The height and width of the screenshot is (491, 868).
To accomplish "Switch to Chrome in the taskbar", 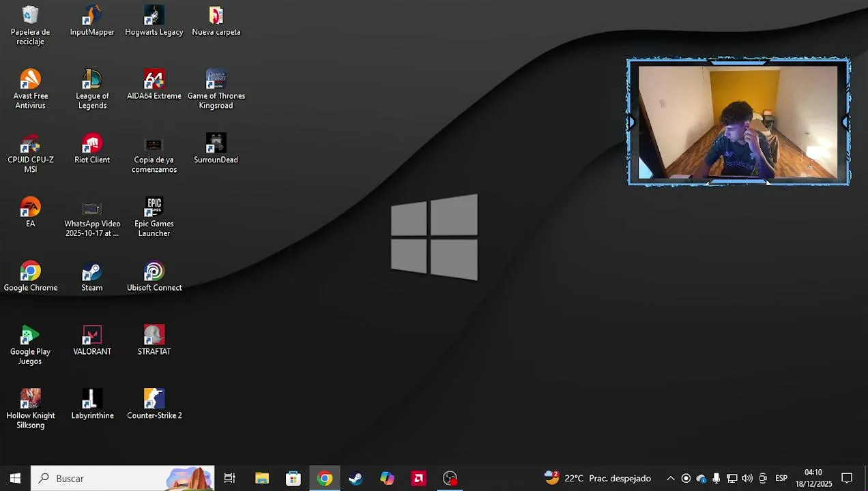I will [x=325, y=478].
